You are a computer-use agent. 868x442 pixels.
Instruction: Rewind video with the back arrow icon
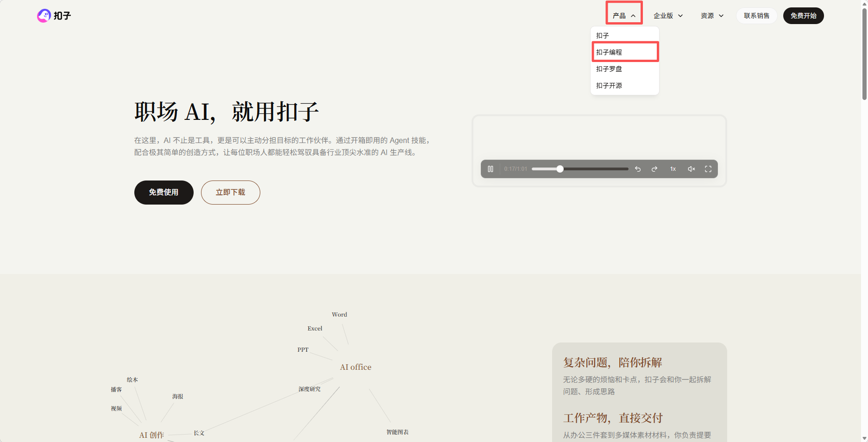click(x=638, y=169)
